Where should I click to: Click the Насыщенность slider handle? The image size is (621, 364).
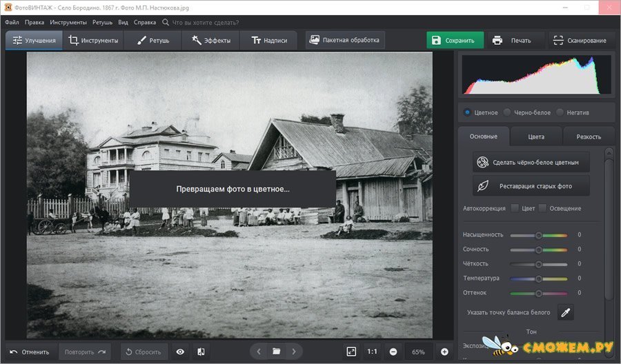[x=539, y=235]
